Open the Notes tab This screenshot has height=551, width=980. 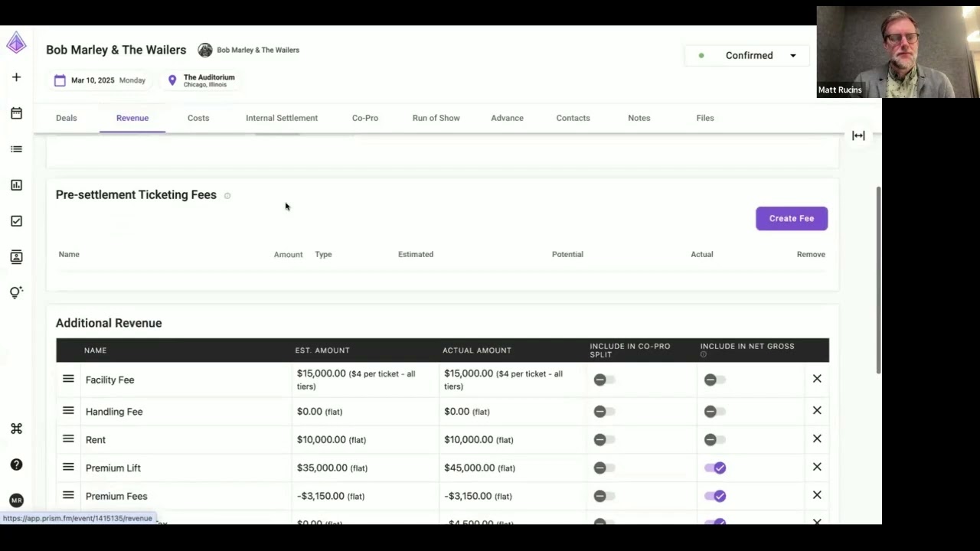[639, 118]
